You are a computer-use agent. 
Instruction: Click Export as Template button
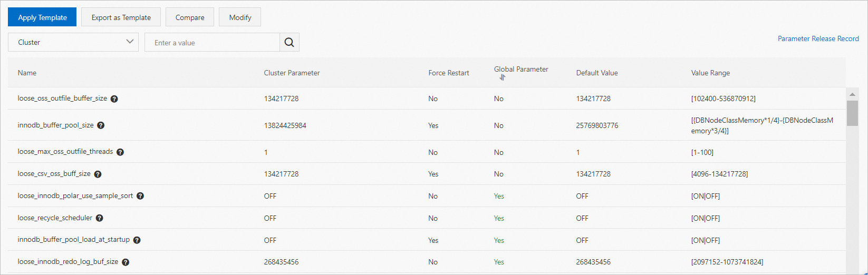[121, 17]
